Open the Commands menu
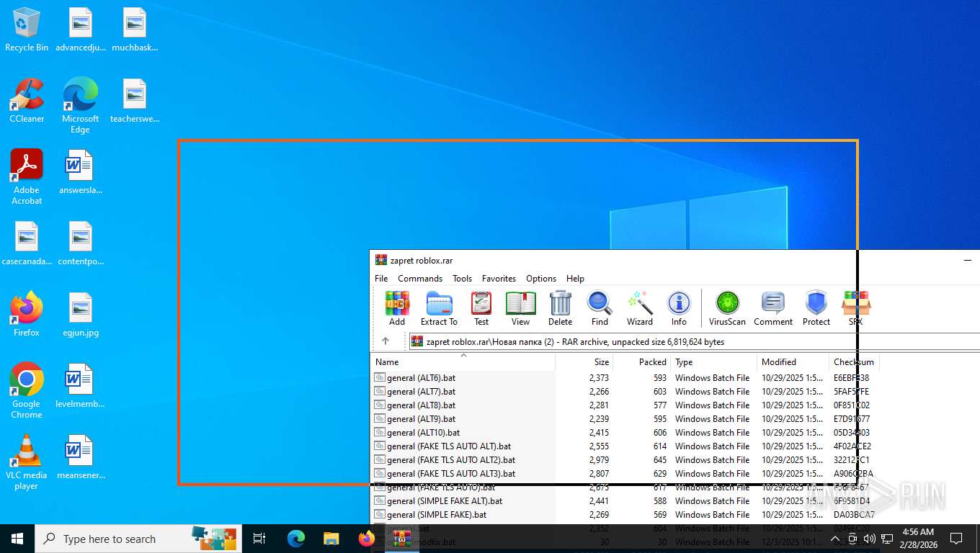The width and height of the screenshot is (980, 553). pos(420,279)
